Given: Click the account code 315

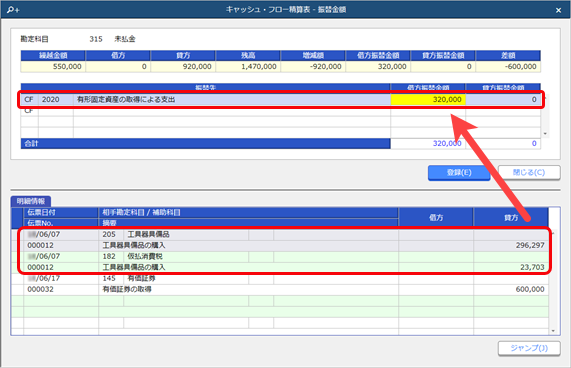Looking at the screenshot, I should pos(96,39).
